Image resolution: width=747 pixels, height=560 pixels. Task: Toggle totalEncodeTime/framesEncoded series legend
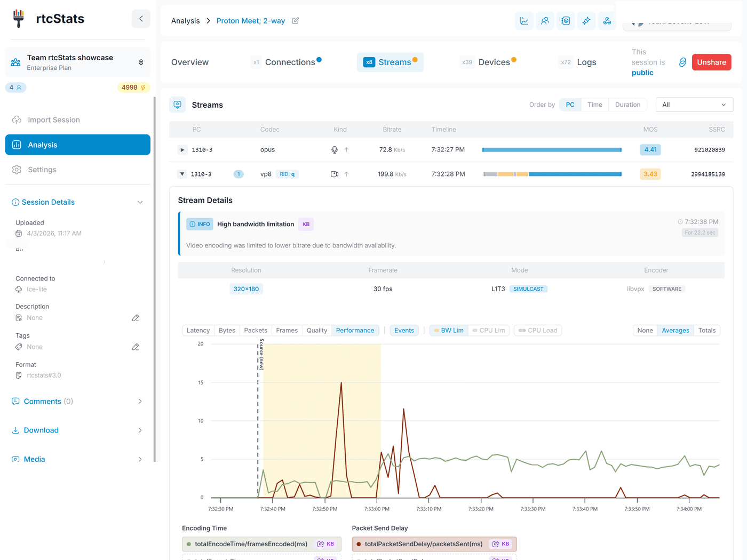261,544
